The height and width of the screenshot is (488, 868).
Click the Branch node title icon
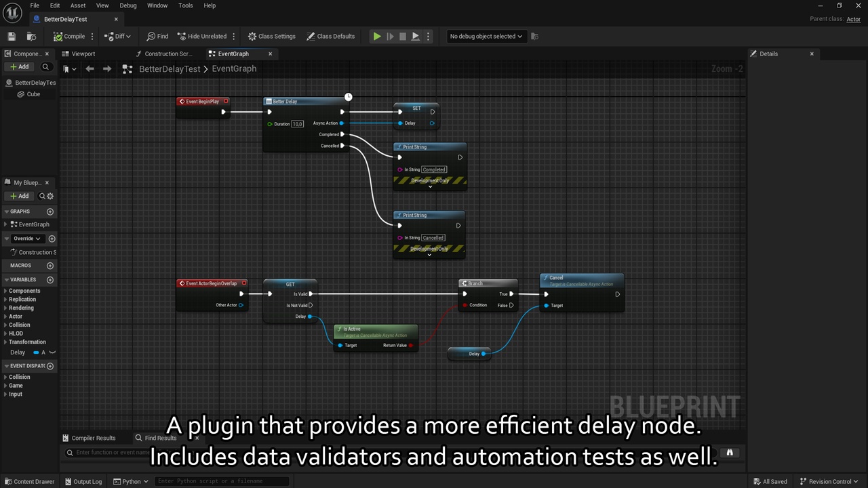point(464,283)
